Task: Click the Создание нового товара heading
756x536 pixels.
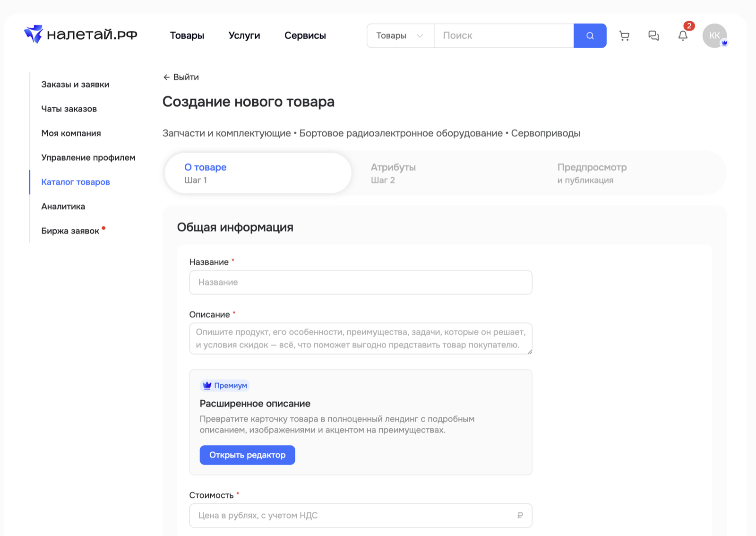Action: [249, 102]
